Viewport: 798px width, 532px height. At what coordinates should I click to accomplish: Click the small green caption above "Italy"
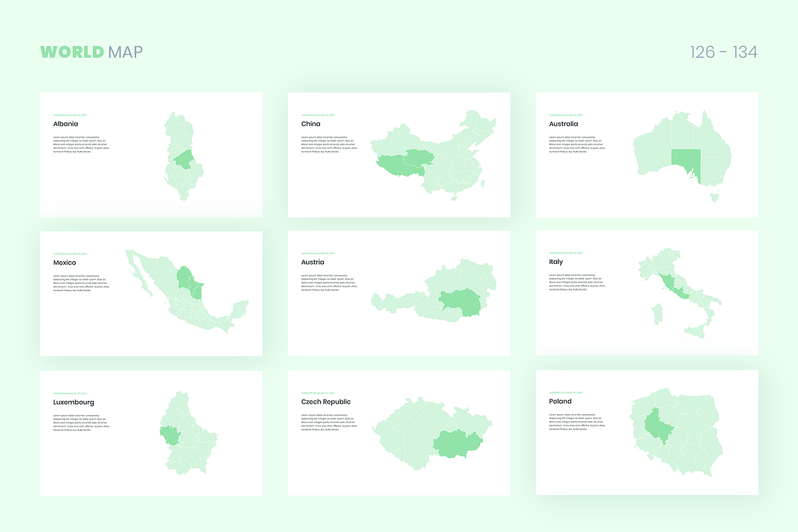566,253
